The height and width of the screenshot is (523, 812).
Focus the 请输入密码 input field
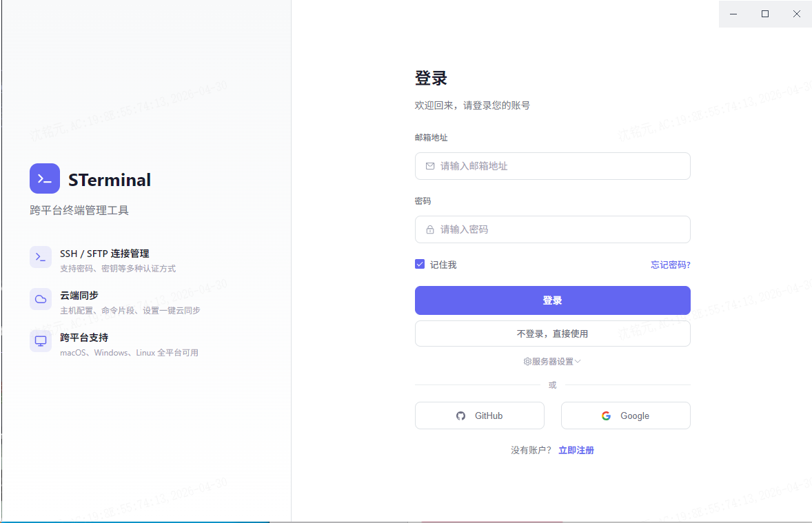553,229
